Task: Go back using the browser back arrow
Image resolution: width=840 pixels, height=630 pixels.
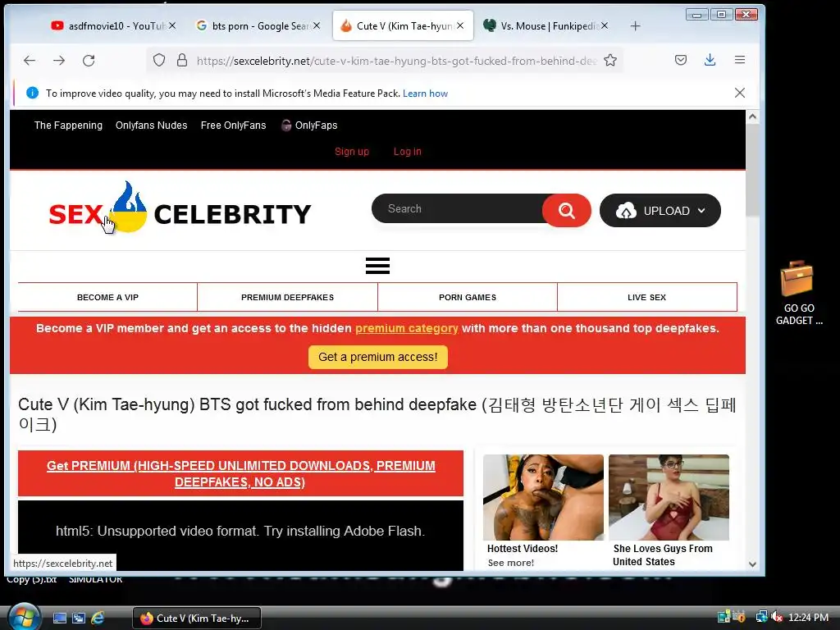Action: pyautogui.click(x=30, y=61)
